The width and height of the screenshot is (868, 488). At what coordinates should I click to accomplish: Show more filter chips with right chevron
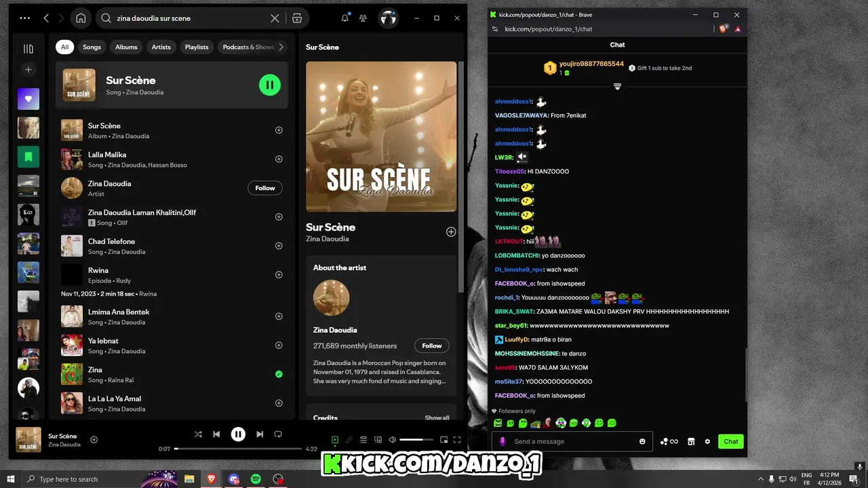click(x=281, y=47)
